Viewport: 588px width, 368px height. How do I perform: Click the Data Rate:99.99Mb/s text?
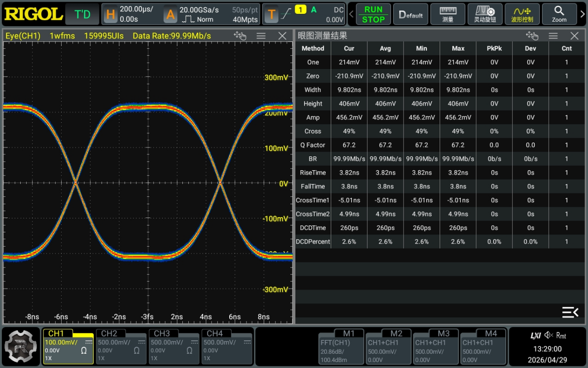tap(172, 36)
